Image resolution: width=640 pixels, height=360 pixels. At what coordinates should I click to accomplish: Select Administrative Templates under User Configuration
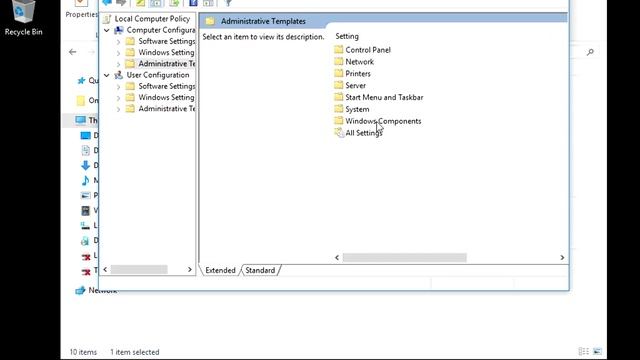tap(167, 109)
